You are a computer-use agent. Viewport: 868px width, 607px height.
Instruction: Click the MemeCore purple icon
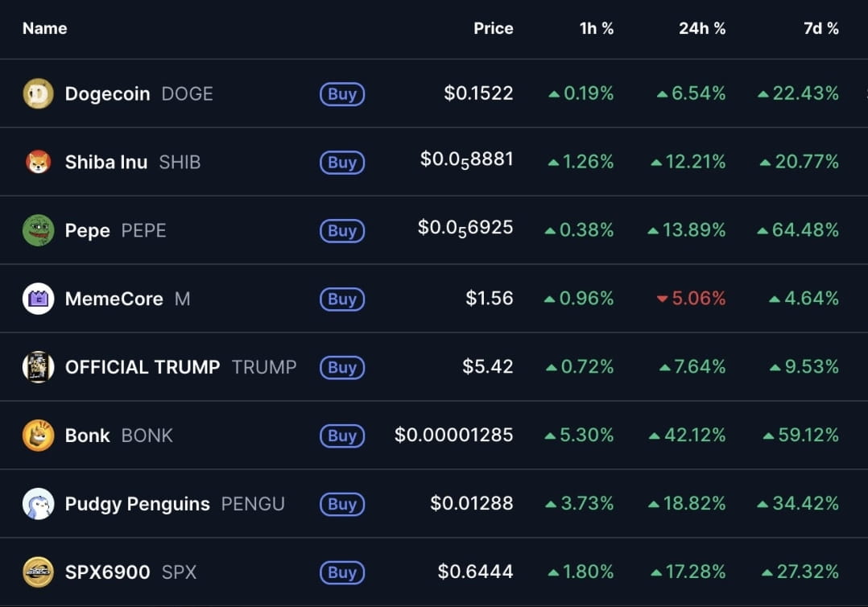[x=38, y=299]
